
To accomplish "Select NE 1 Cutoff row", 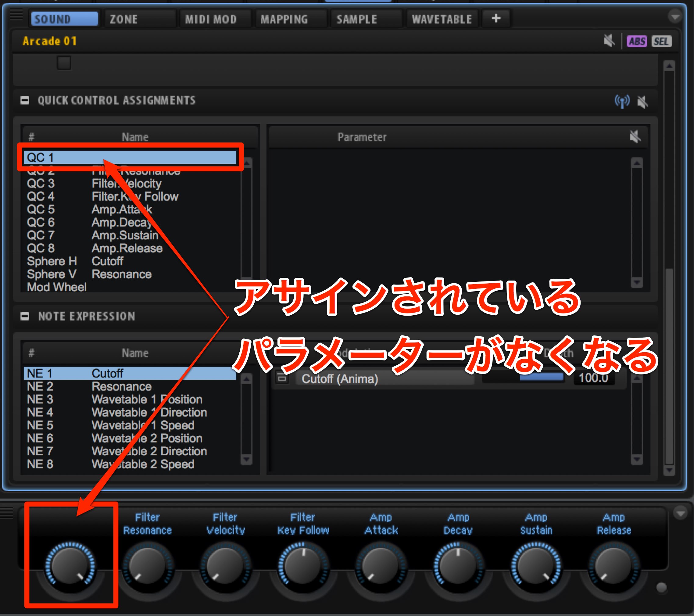I will coord(130,373).
